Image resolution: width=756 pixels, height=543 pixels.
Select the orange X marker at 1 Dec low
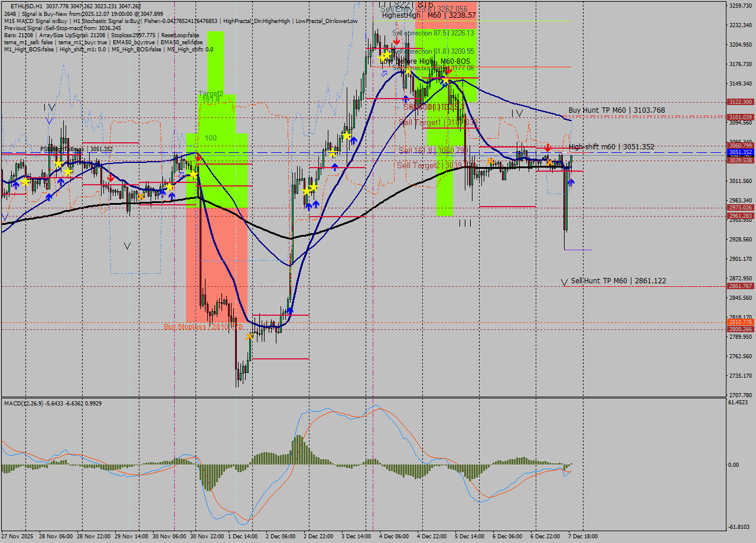(250, 336)
